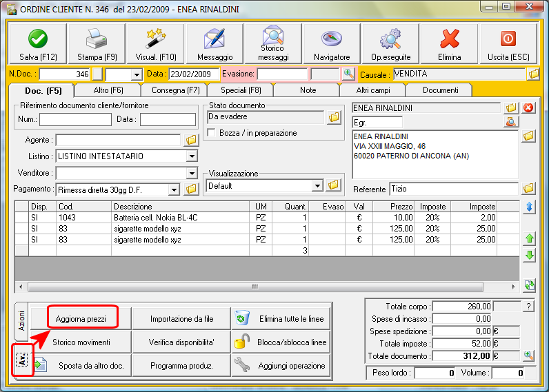Click the Salva (F12) save icon
Screen dimensions: 549x392
[x=38, y=44]
